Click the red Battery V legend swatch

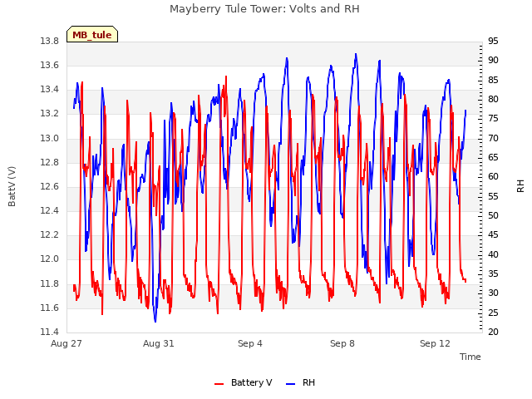(219, 384)
